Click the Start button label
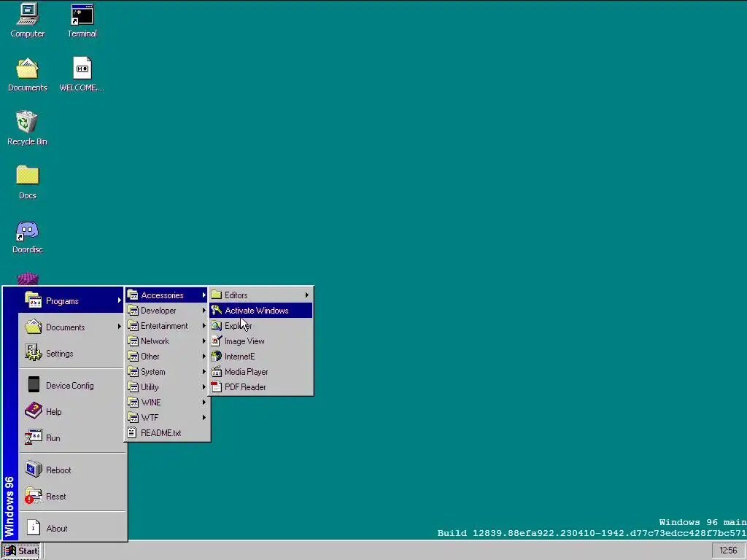 pos(28,551)
